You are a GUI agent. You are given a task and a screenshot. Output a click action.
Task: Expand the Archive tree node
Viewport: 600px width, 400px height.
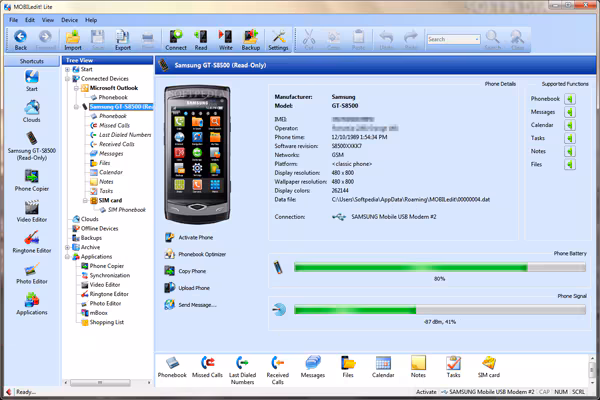coord(67,247)
